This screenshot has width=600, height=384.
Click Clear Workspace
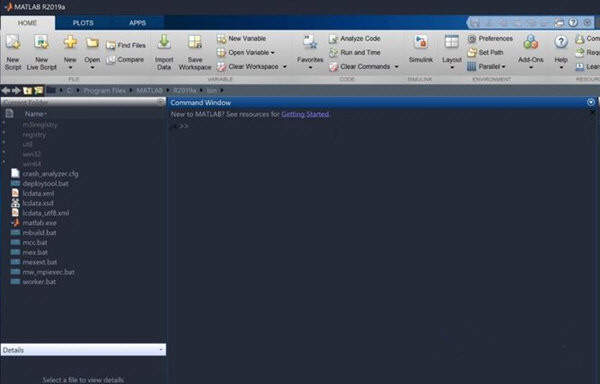click(248, 67)
